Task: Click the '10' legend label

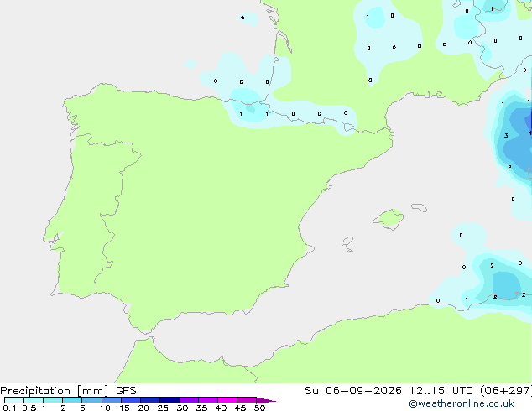Action: (105, 408)
